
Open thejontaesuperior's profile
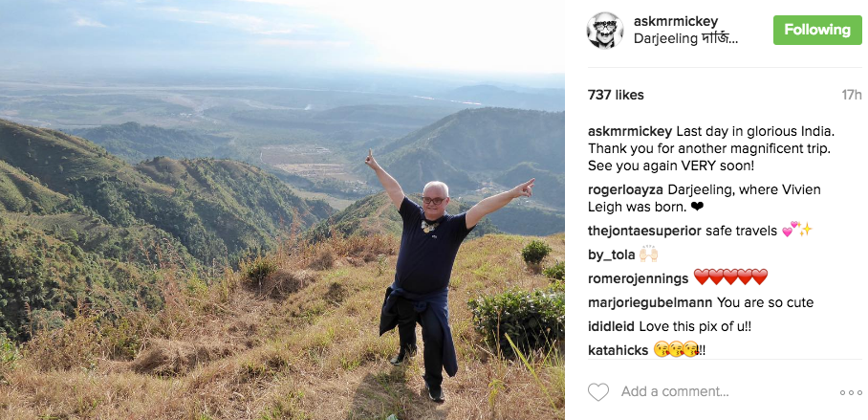644,232
